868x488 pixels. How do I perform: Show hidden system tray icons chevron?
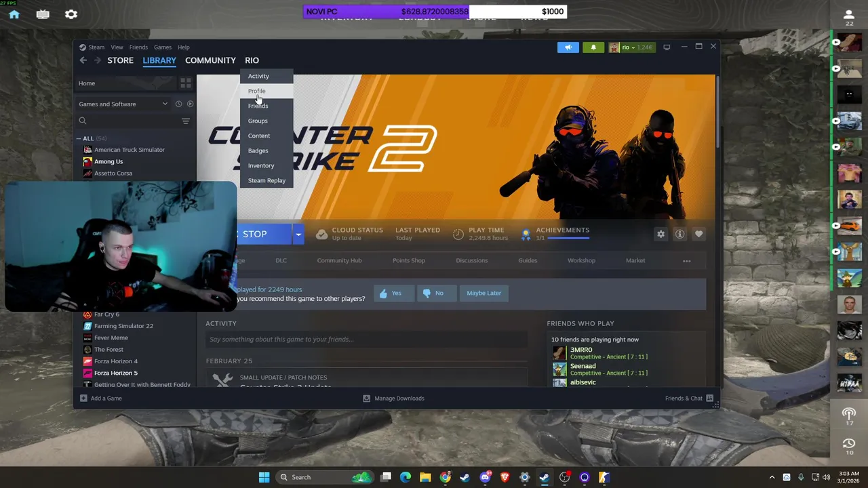(x=772, y=477)
